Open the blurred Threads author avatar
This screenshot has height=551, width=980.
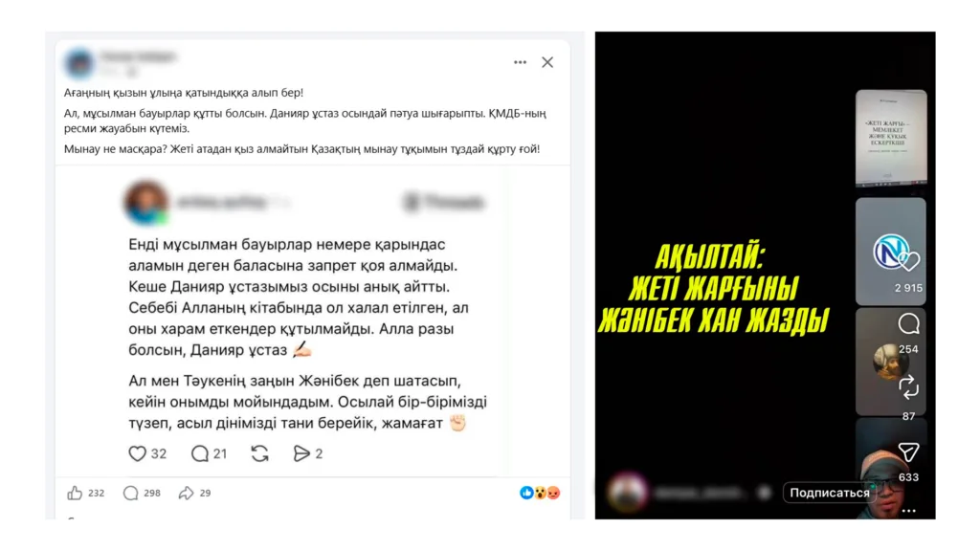pyautogui.click(x=146, y=203)
